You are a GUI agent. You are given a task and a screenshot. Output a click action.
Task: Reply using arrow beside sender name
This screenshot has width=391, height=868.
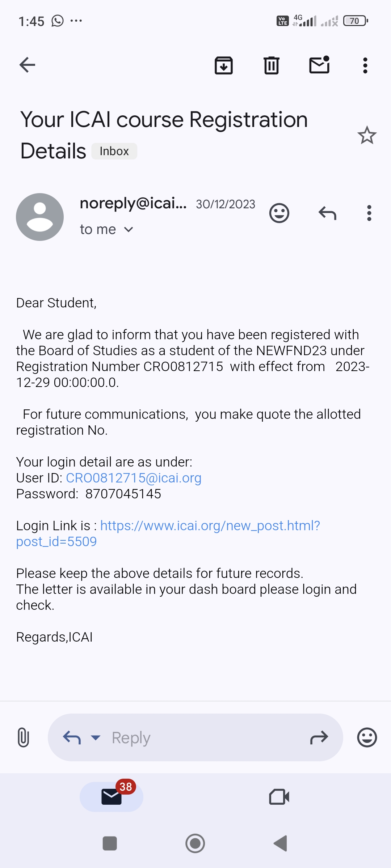point(327,213)
